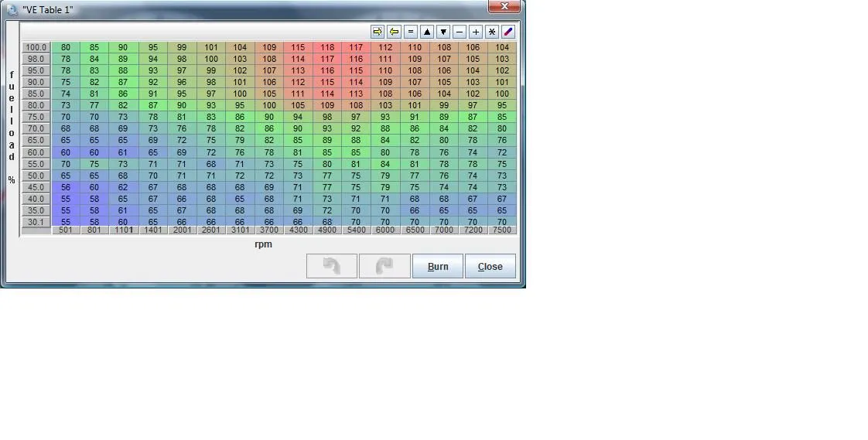Viewport: 868px width, 440px height.
Task: Select the 7500 rpm column header
Action: [502, 230]
